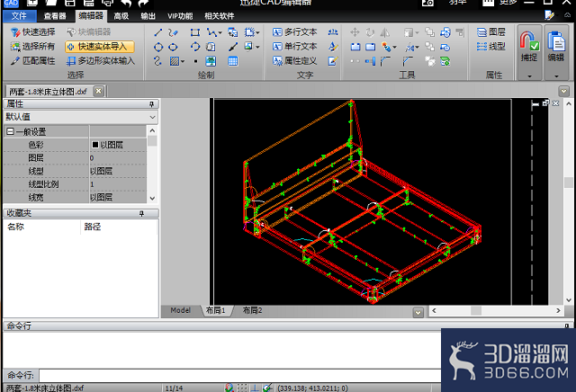Screen dimensions: 576x392
Task: Click the Redo arrow in title bar
Action: pyautogui.click(x=143, y=3)
